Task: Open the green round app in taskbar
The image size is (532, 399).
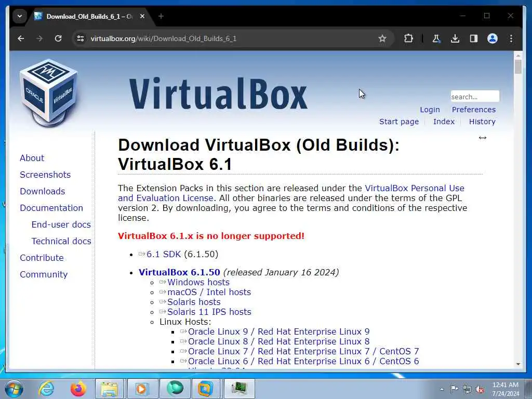Action: [175, 389]
